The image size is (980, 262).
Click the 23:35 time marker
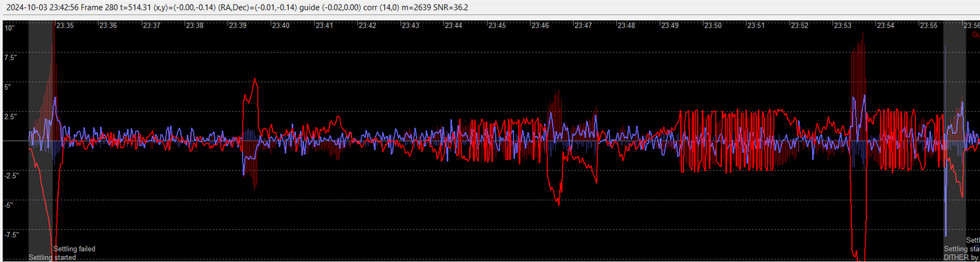pyautogui.click(x=65, y=25)
